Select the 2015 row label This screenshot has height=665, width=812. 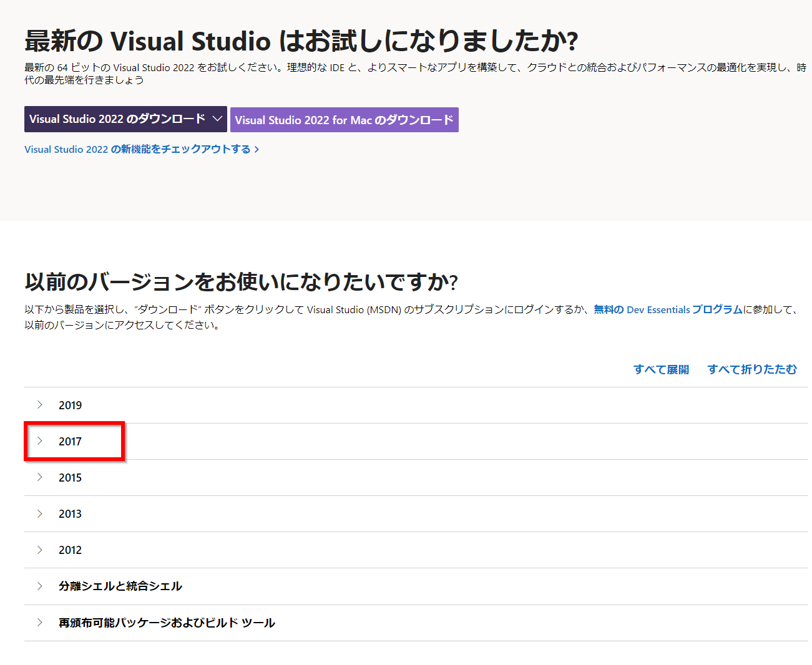[x=70, y=478]
